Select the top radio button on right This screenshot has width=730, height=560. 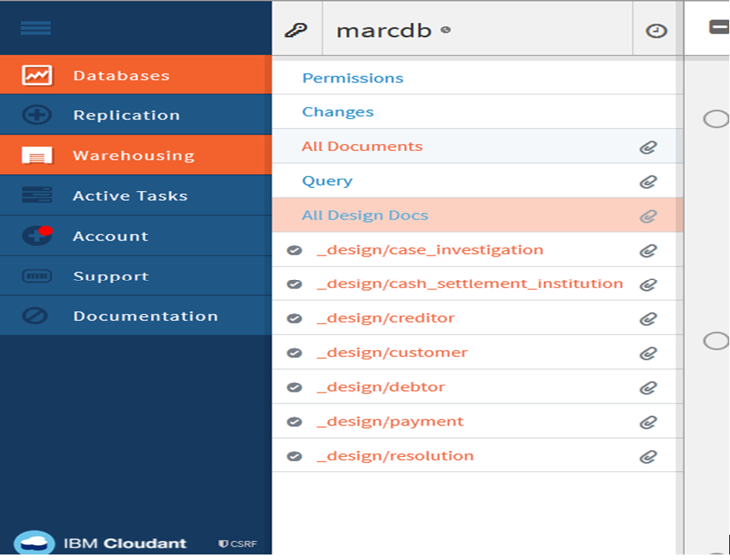715,119
